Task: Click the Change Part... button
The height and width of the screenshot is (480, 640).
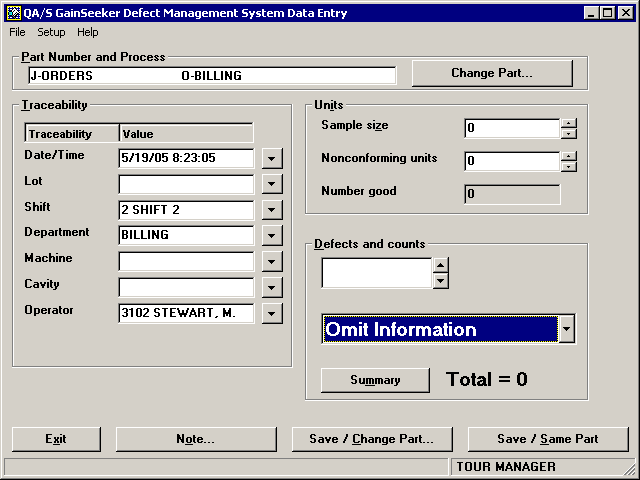Action: coord(491,73)
